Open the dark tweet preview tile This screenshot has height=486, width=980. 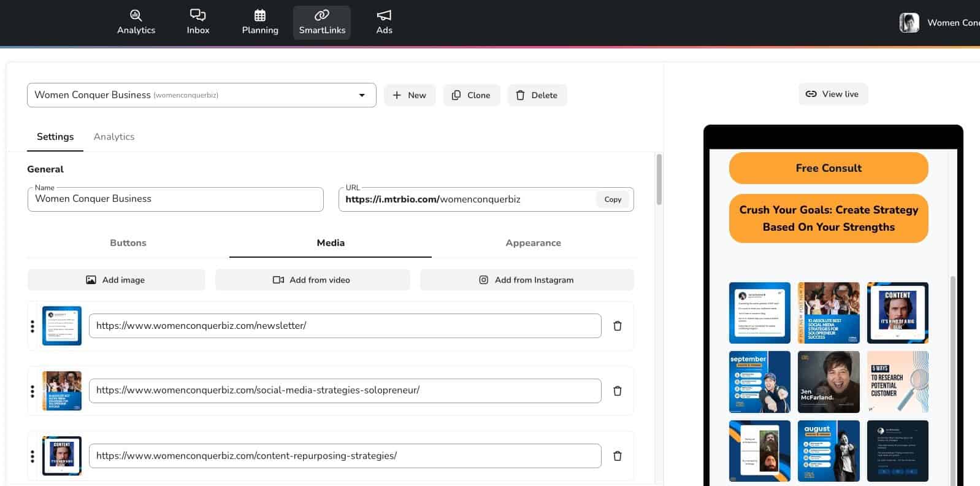pos(898,451)
